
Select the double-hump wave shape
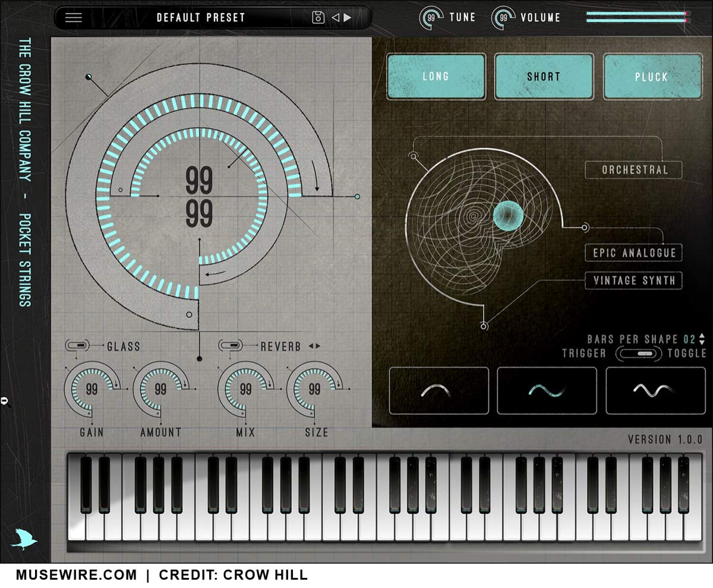click(655, 390)
